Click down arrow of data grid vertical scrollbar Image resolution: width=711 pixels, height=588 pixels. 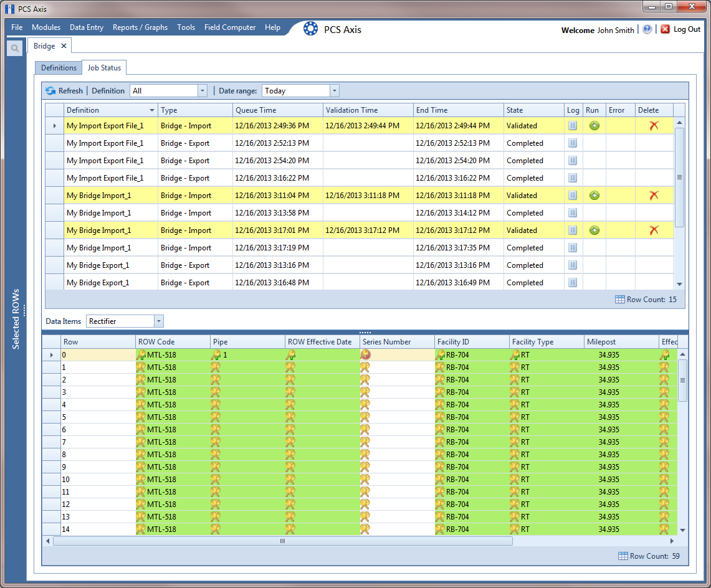click(682, 530)
